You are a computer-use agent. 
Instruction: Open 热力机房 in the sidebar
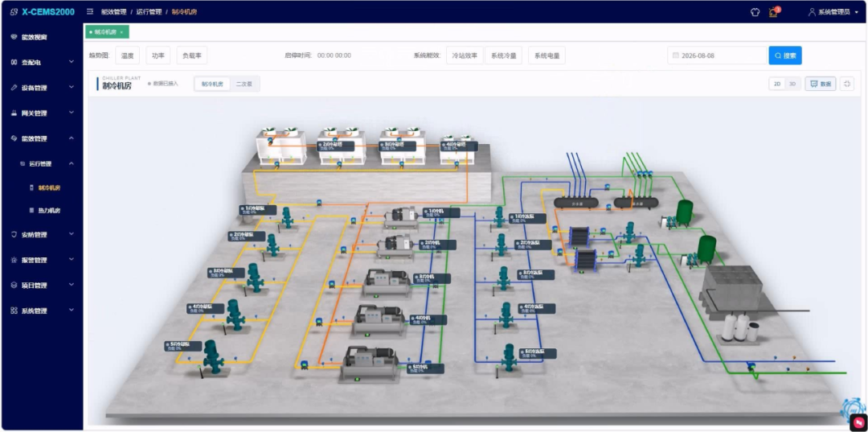[49, 211]
